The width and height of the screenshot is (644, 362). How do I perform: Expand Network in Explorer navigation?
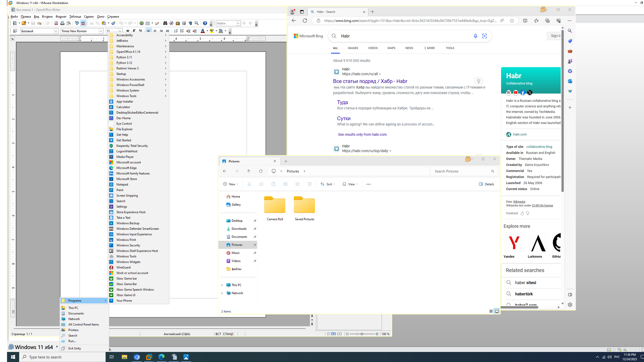click(222, 293)
